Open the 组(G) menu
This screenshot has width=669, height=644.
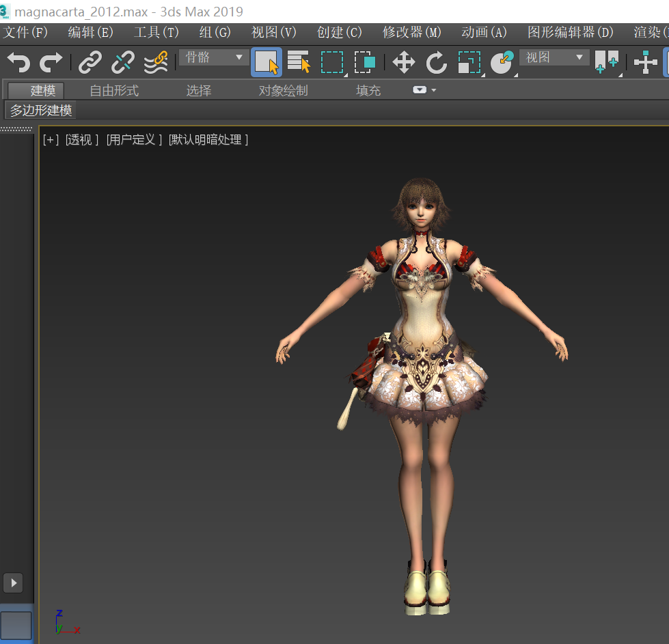point(215,32)
